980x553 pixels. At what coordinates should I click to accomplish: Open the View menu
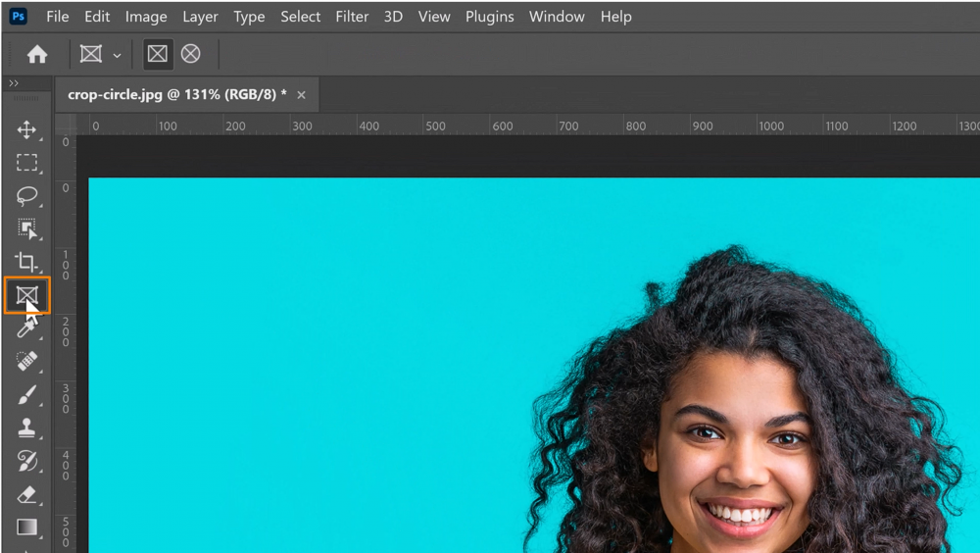click(x=434, y=17)
